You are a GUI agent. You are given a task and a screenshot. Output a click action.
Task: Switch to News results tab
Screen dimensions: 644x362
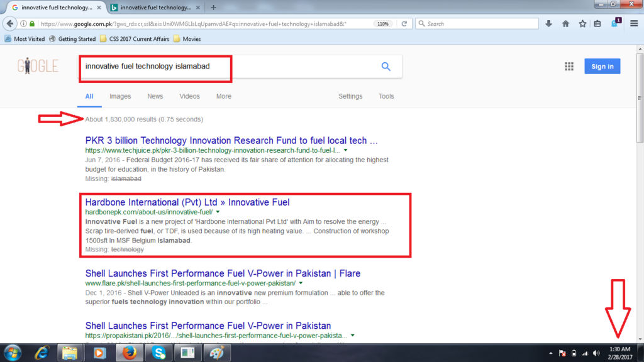click(x=155, y=96)
